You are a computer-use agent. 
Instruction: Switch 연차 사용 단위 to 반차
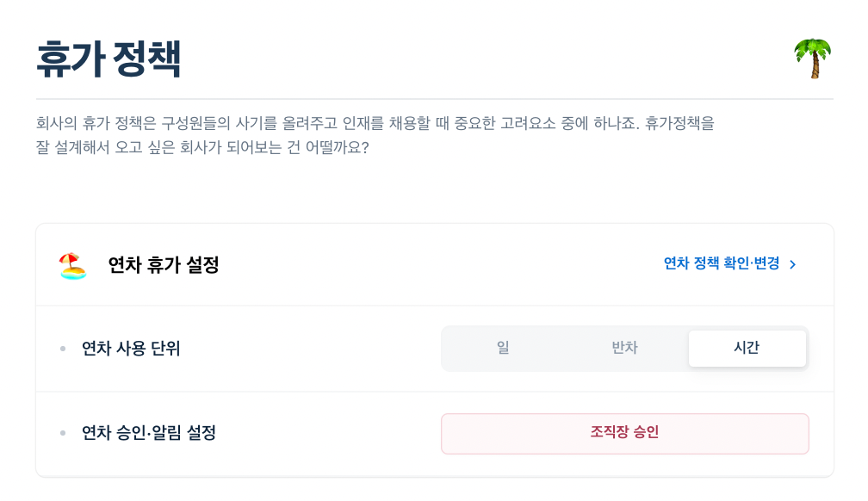624,349
